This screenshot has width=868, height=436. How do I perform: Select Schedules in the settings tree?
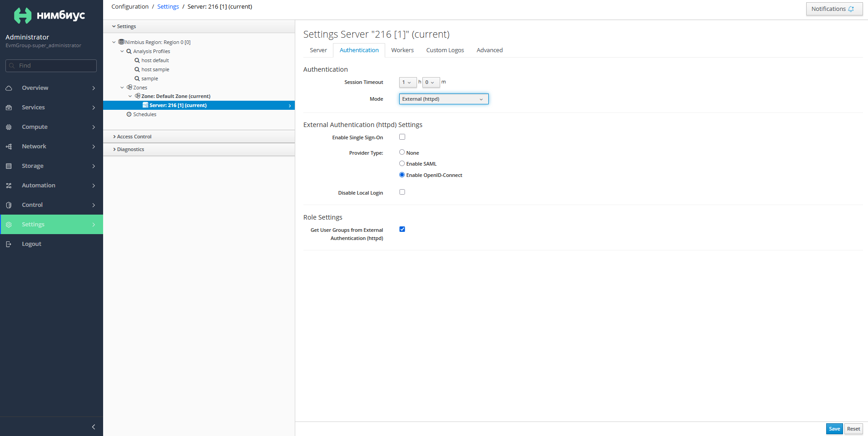tap(144, 114)
